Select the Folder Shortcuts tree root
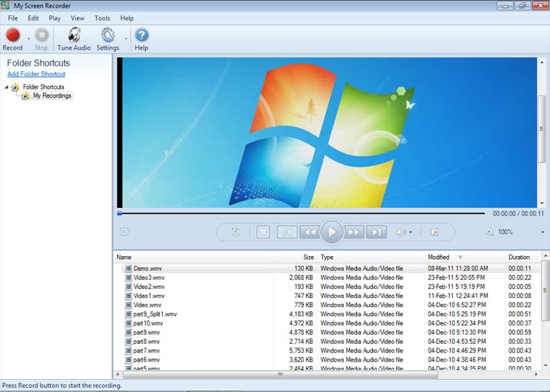The width and height of the screenshot is (550, 392). point(44,86)
